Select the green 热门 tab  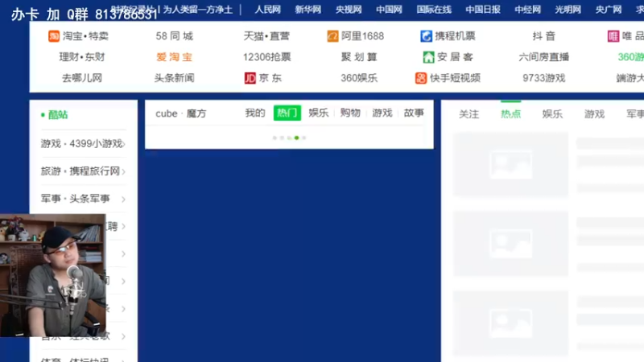287,113
